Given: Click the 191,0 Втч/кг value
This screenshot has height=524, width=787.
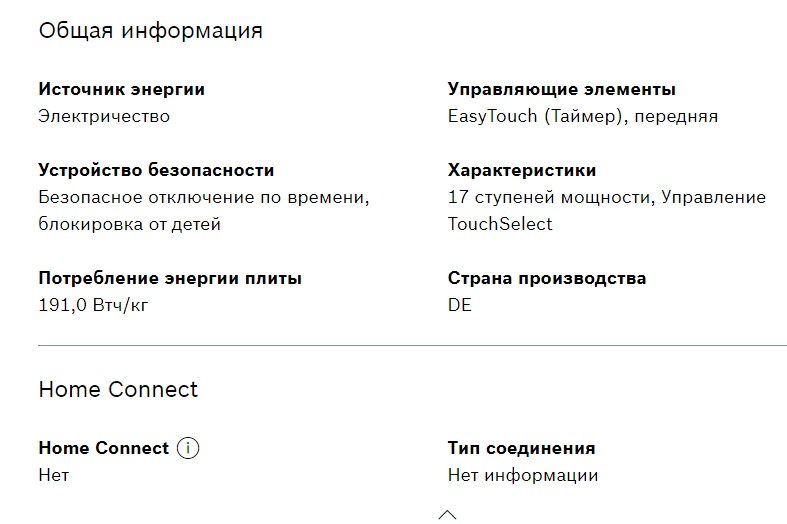Looking at the screenshot, I should tap(93, 305).
